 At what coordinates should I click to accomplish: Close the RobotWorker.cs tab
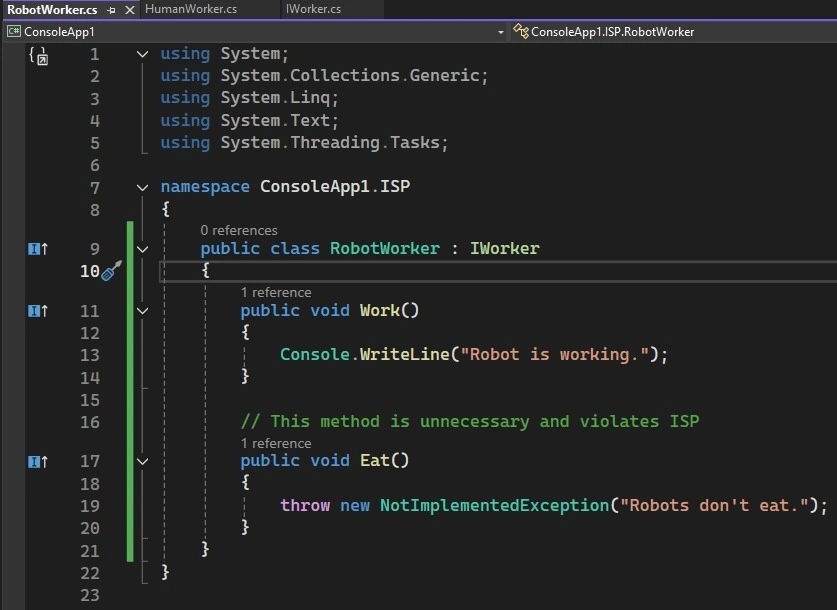point(130,10)
